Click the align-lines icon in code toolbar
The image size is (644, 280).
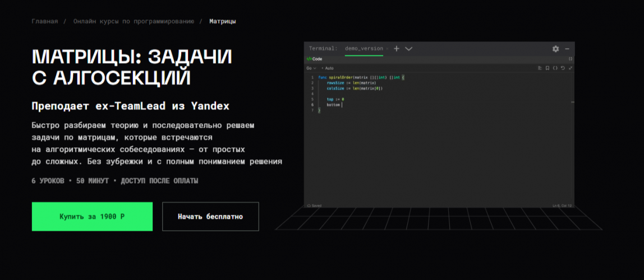pyautogui.click(x=540, y=68)
